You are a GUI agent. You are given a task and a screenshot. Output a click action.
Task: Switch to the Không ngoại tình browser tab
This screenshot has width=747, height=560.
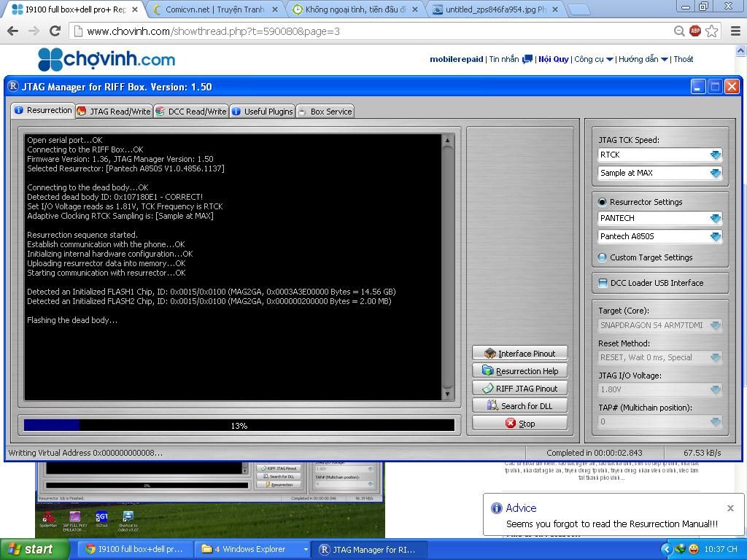point(355,9)
